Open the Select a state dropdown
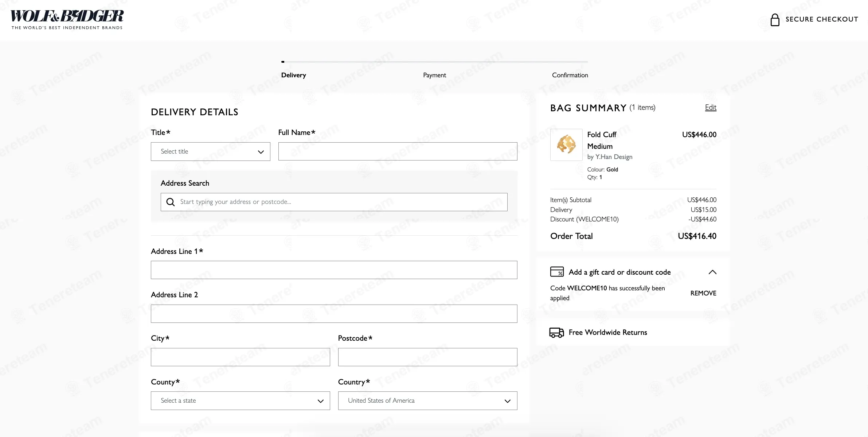This screenshot has width=868, height=437. (241, 401)
